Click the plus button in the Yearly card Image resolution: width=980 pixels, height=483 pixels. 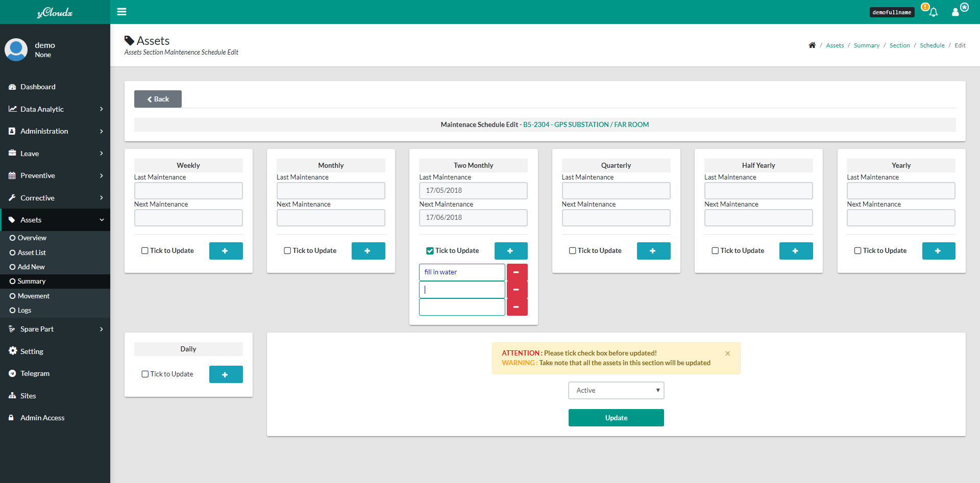click(x=938, y=251)
